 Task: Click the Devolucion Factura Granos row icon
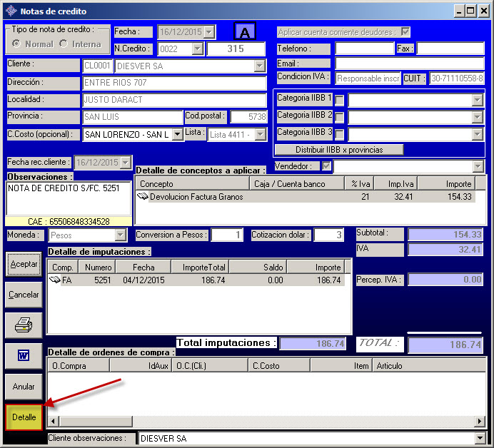(x=143, y=197)
